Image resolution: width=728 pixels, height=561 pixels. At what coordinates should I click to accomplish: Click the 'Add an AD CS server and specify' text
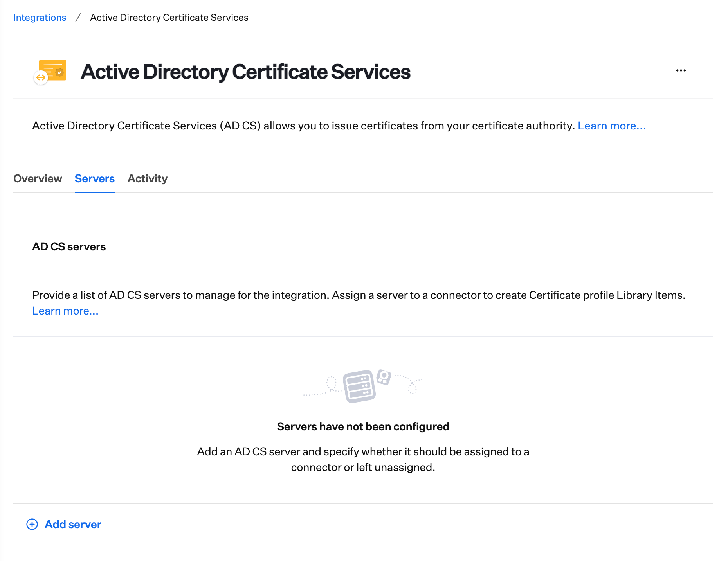point(363,459)
